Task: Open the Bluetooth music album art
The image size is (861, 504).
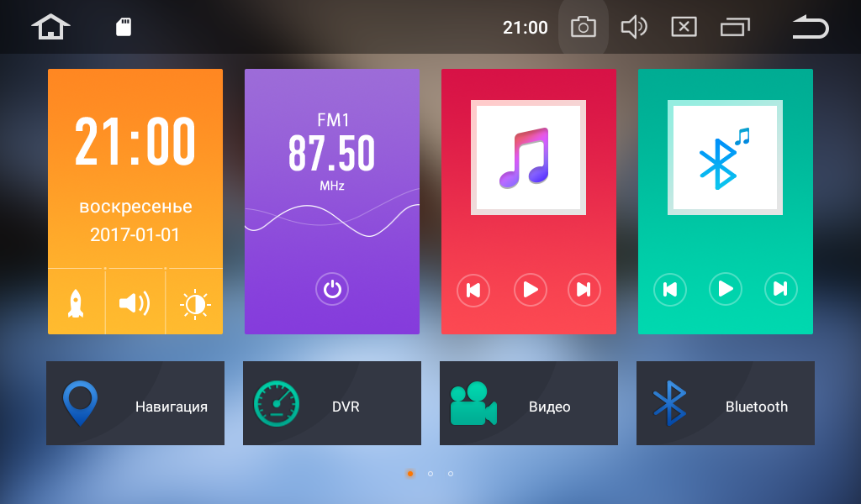Action: [x=725, y=157]
